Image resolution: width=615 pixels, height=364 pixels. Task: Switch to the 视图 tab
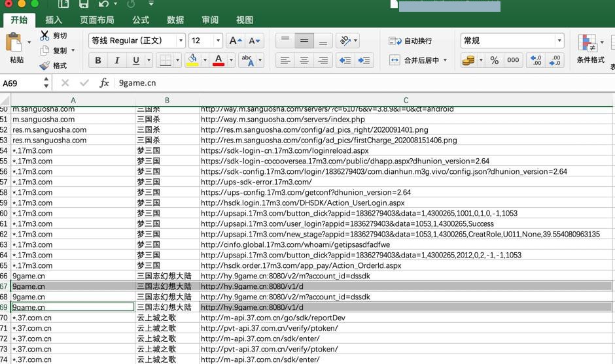[244, 20]
